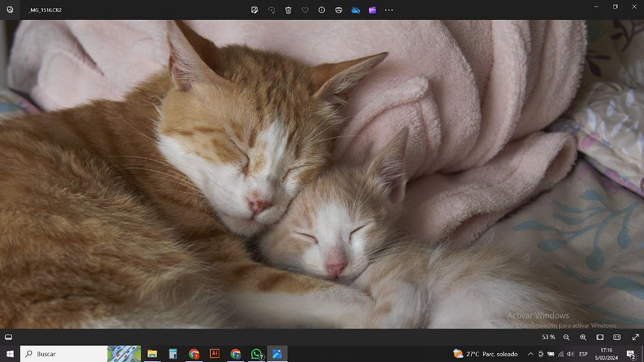The width and height of the screenshot is (644, 362).
Task: Open the 17:16 clock and calendar
Action: click(607, 354)
